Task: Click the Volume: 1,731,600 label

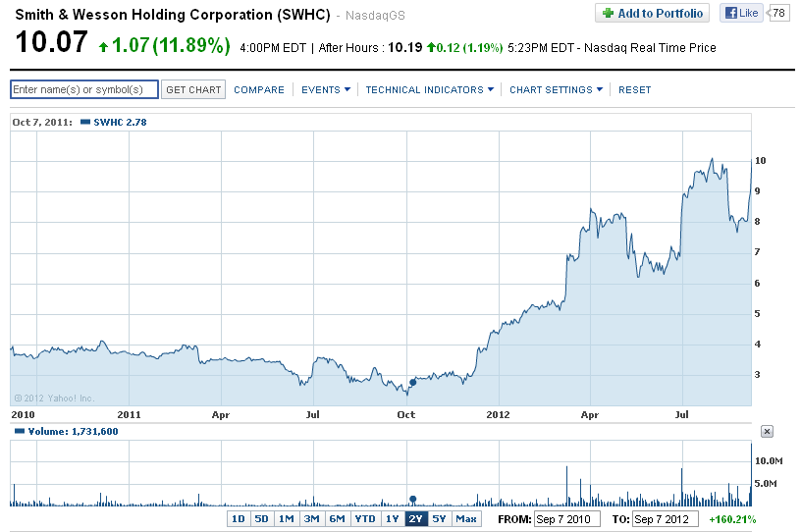Action: click(x=73, y=431)
